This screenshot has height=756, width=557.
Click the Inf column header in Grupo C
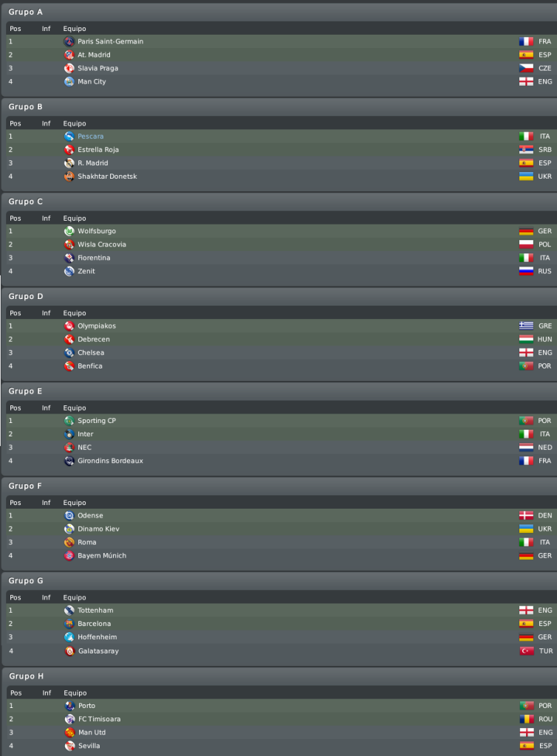tap(47, 219)
